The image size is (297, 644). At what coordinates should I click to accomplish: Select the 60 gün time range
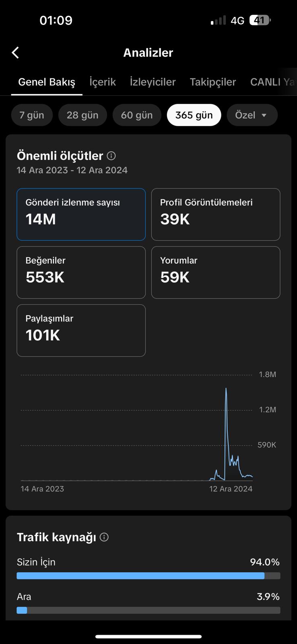(137, 115)
